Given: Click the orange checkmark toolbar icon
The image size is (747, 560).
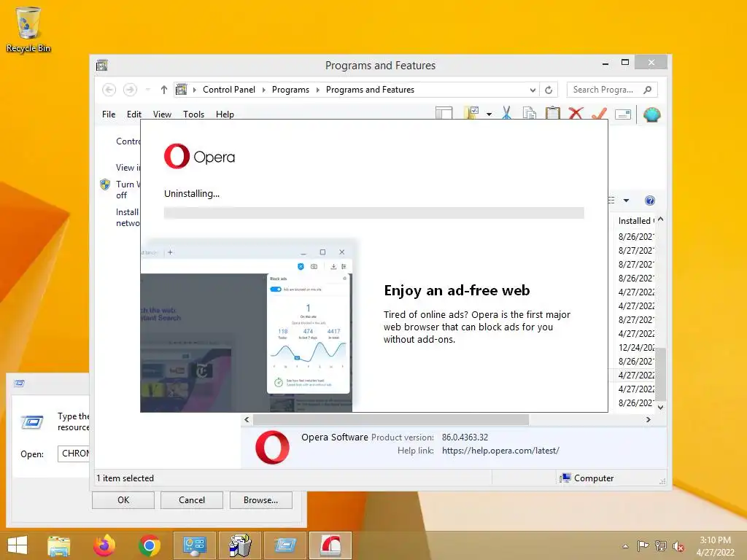Looking at the screenshot, I should [x=600, y=113].
